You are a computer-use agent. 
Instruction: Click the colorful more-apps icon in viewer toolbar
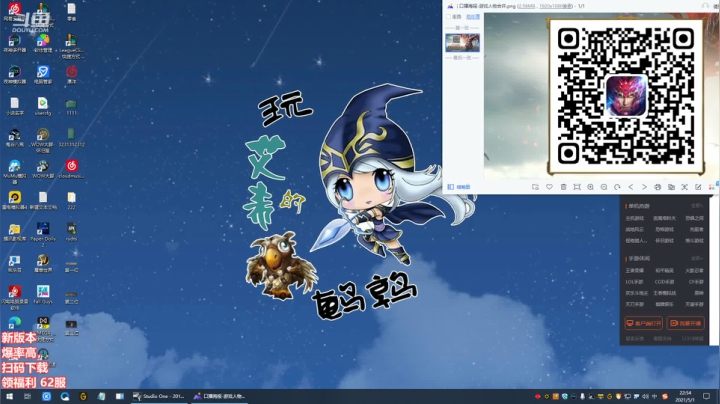[712, 187]
